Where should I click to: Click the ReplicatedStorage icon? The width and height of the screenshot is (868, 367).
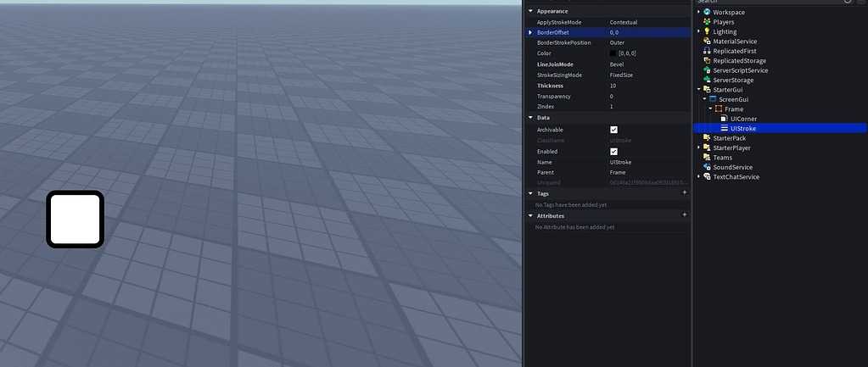[x=707, y=60]
